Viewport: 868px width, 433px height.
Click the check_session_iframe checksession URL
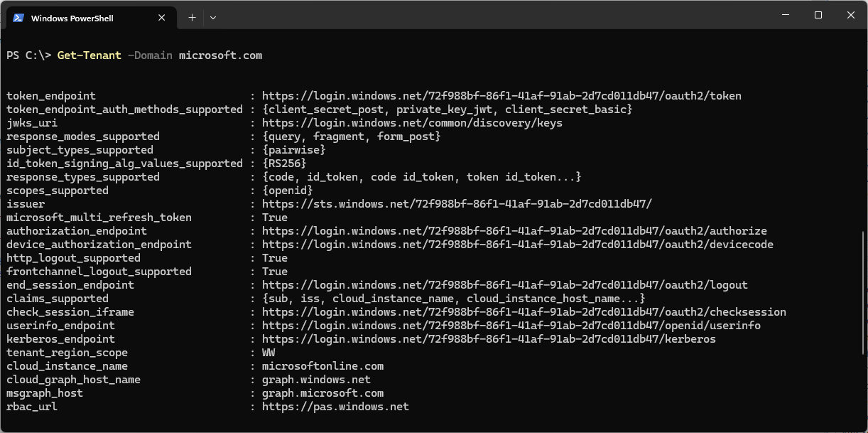tap(523, 312)
